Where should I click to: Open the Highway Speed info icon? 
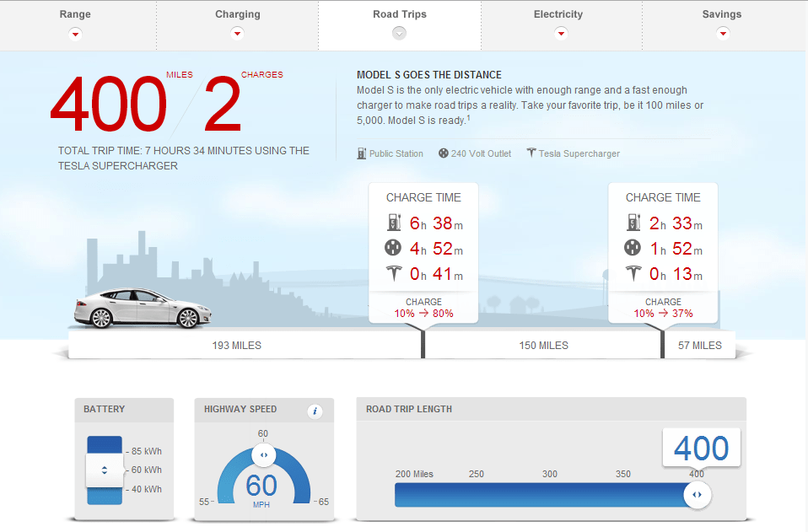[x=315, y=411]
